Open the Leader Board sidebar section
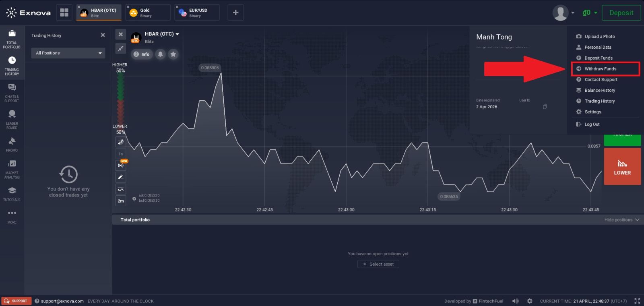The image size is (644, 306). [x=12, y=120]
